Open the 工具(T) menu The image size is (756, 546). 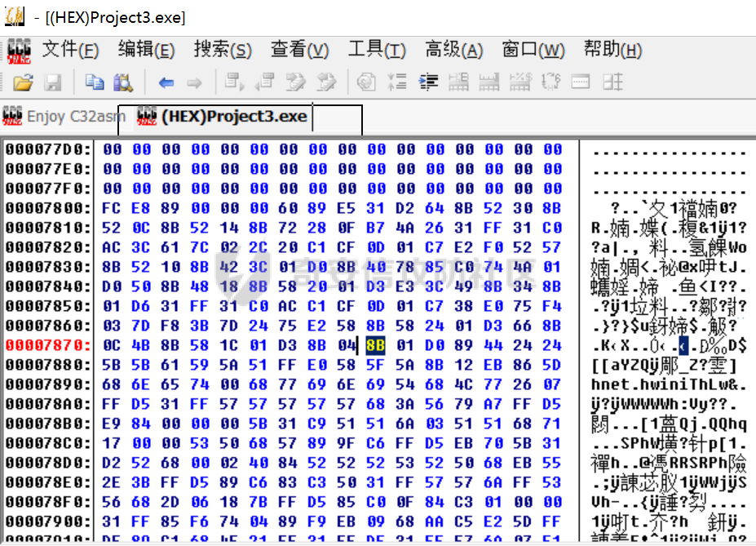click(377, 51)
